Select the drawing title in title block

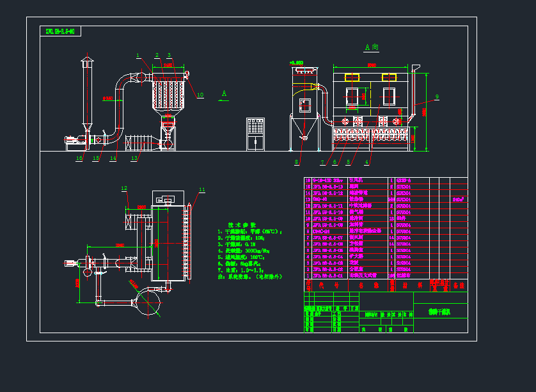[x=440, y=312]
